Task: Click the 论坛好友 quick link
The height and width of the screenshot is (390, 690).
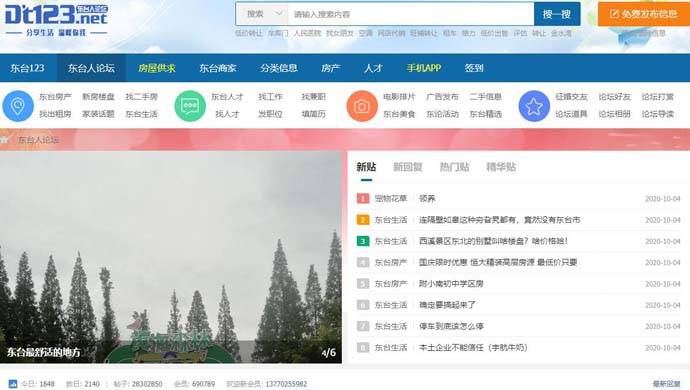Action: 614,96
